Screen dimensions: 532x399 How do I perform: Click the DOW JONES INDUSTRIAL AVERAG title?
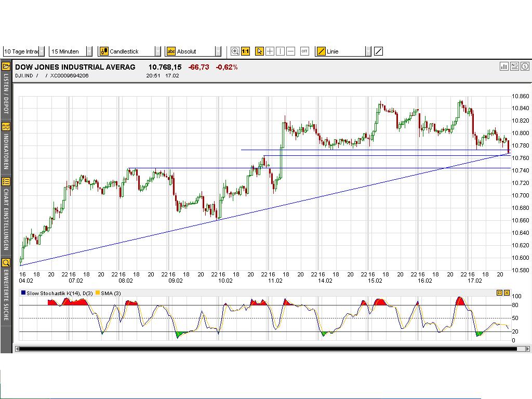tap(75, 67)
